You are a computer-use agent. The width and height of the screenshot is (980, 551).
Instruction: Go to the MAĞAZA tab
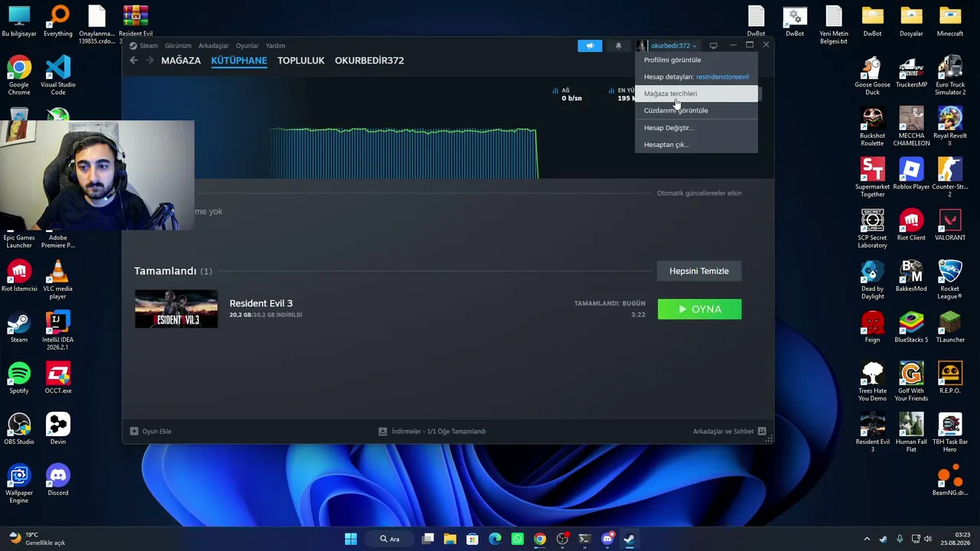[181, 60]
